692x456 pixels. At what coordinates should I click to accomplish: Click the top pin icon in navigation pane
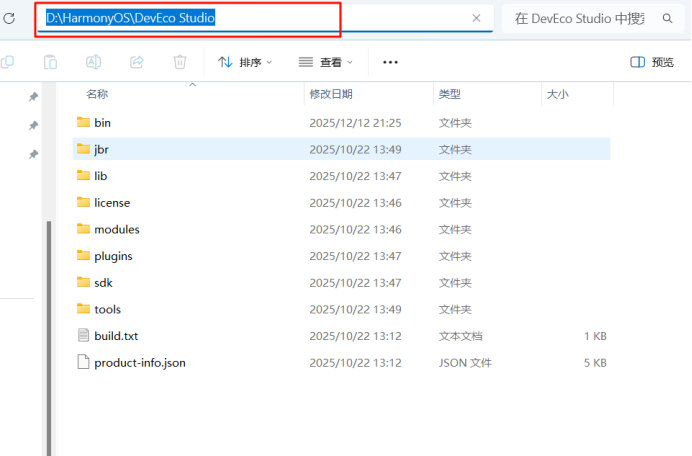(33, 97)
